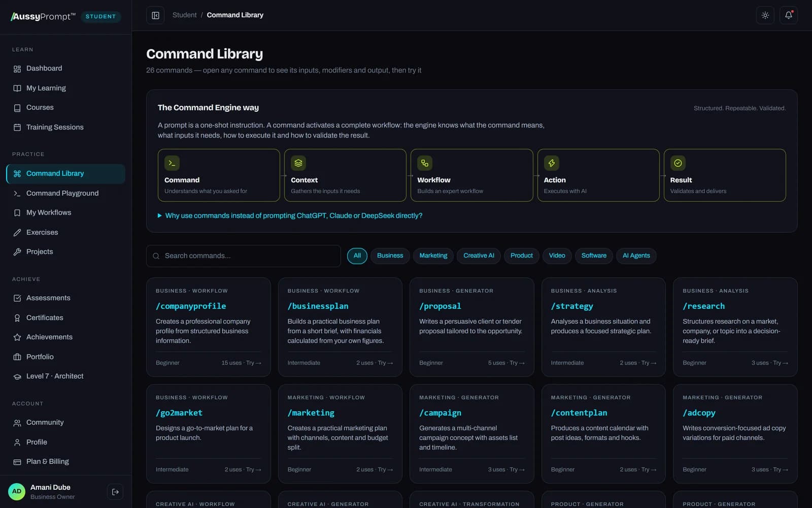Click the Projects wrench icon
812x508 pixels.
click(17, 252)
